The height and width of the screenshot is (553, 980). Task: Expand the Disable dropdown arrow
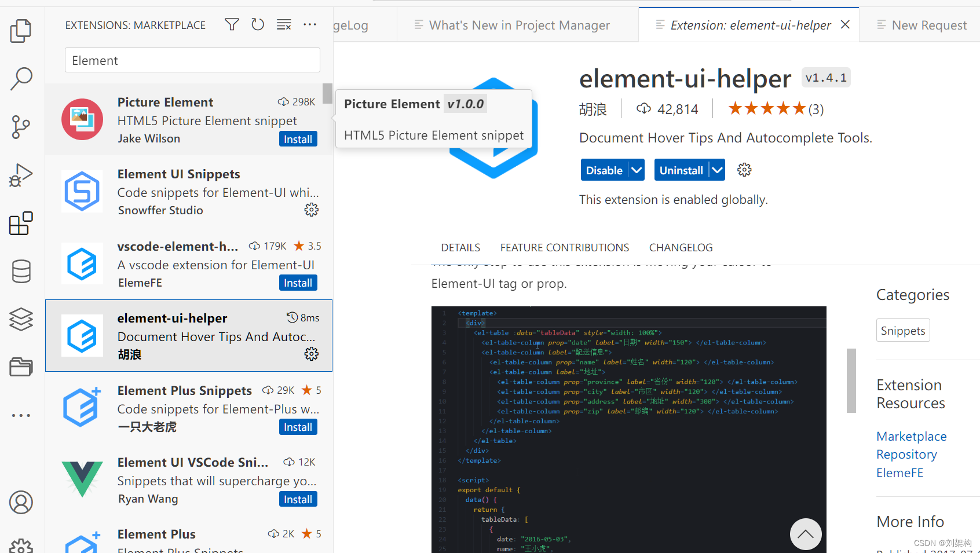click(637, 170)
